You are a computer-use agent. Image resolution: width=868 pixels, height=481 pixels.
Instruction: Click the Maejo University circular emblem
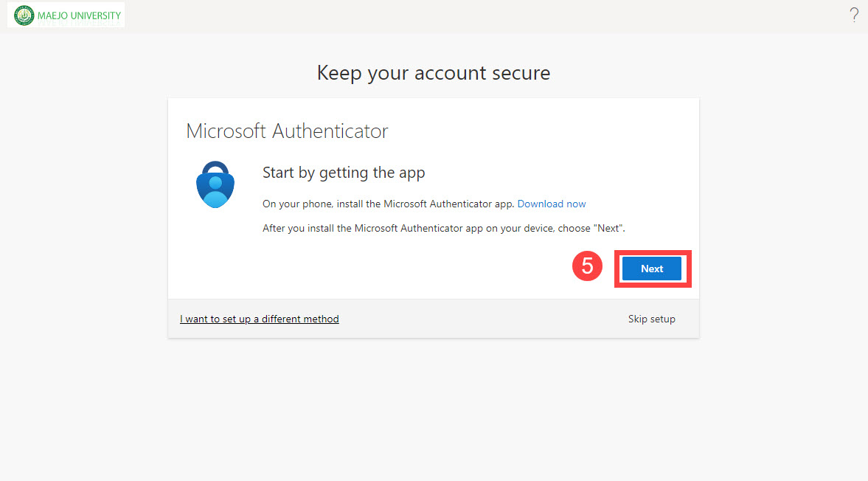coord(24,15)
